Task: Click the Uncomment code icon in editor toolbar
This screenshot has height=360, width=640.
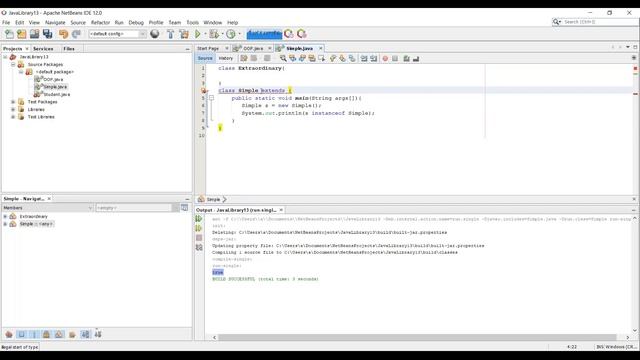Action: coord(416,59)
